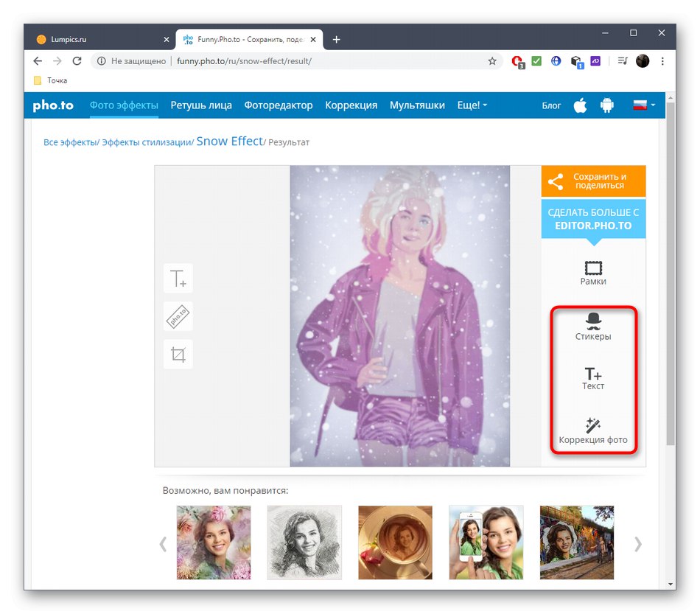The width and height of the screenshot is (700, 614).
Task: Click the address bar URL
Action: pyautogui.click(x=244, y=61)
